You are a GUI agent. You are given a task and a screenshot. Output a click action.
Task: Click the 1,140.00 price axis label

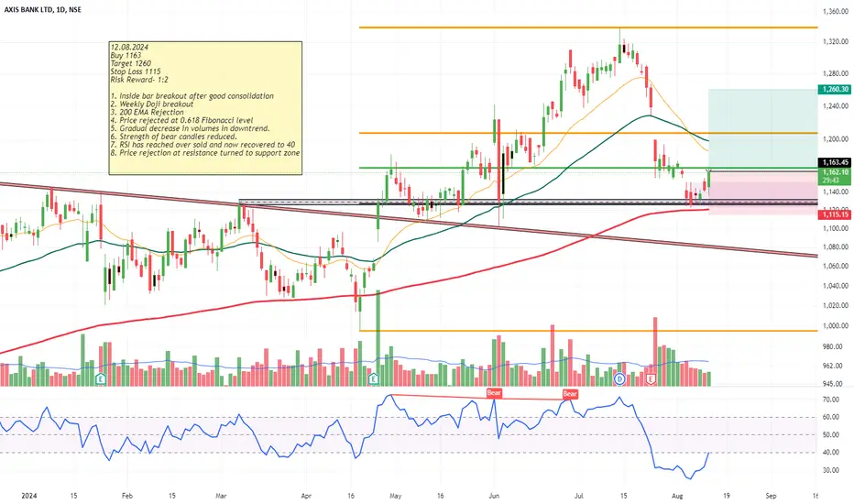[835, 192]
